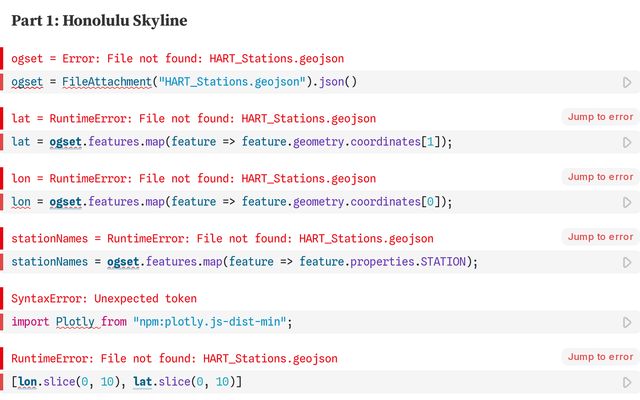This screenshot has height=400, width=640.
Task: Jump to error for the slice cell
Action: [600, 357]
